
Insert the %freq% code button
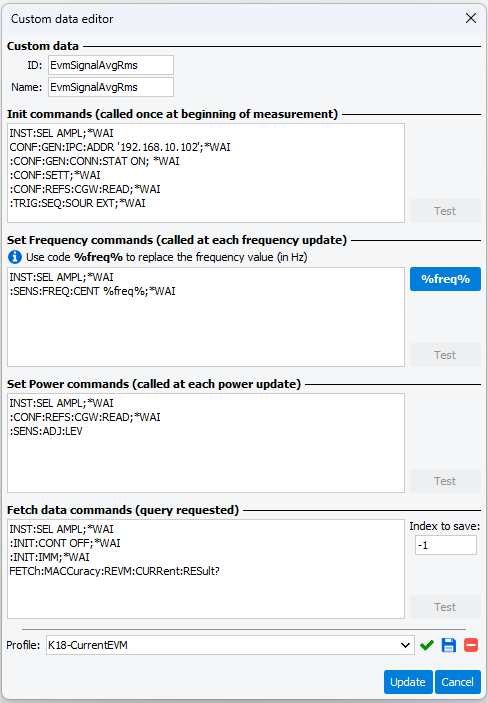point(445,279)
